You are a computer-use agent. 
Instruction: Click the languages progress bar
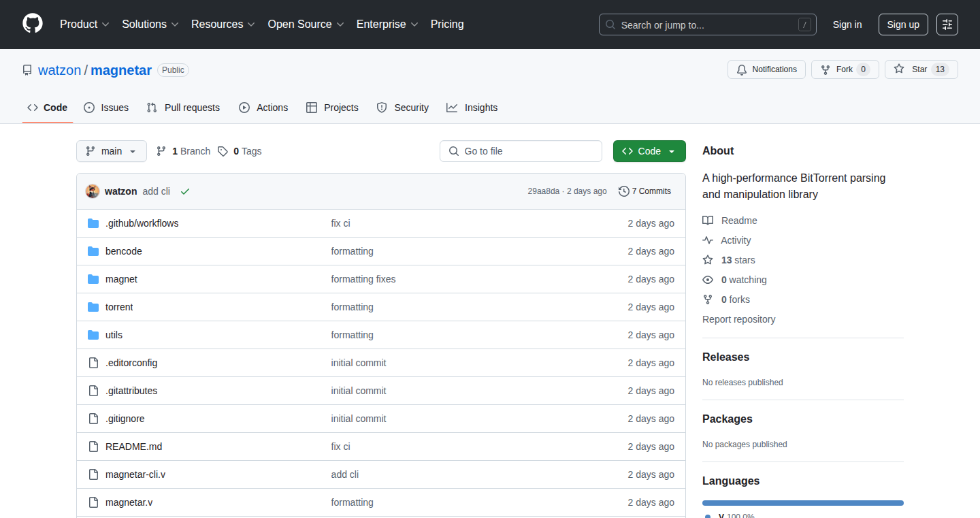803,503
